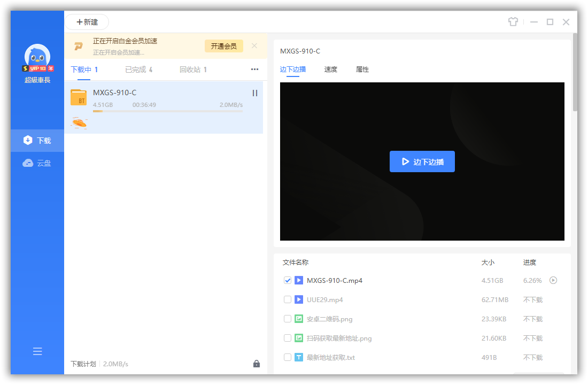Screen dimensions: 588x385
Task: Select the 速度 detail tab
Action: (x=331, y=69)
